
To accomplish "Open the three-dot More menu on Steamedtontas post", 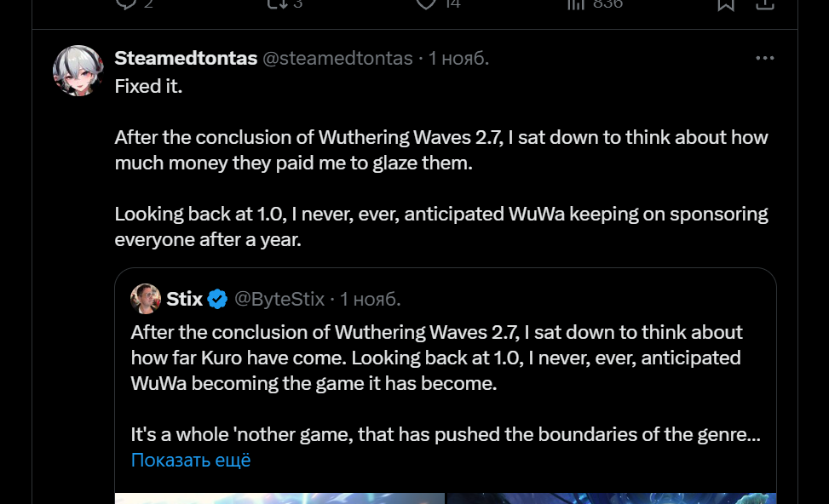I will tap(765, 58).
